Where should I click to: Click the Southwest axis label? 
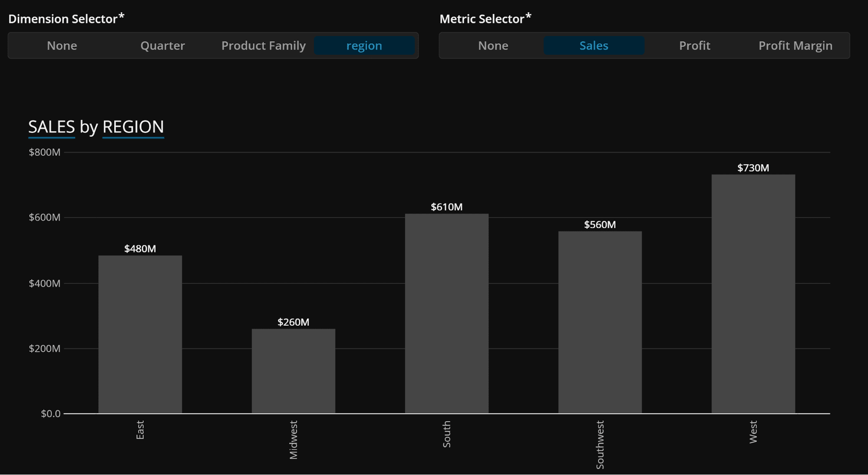click(600, 445)
